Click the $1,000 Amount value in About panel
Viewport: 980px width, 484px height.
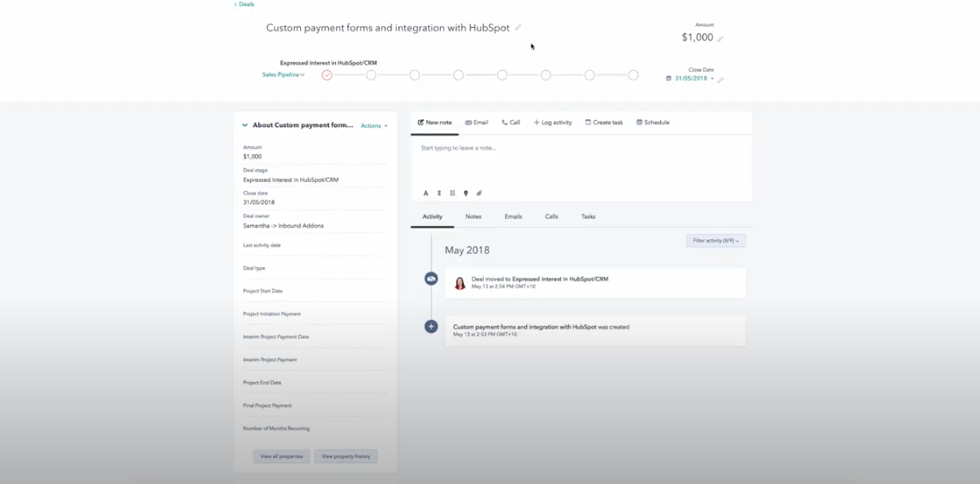tap(253, 157)
